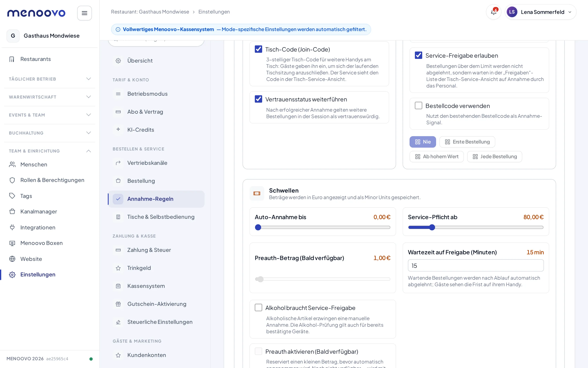The height and width of the screenshot is (368, 588).
Task: Enable Alkohol braucht Service-Freigabe checkbox
Action: [x=258, y=308]
